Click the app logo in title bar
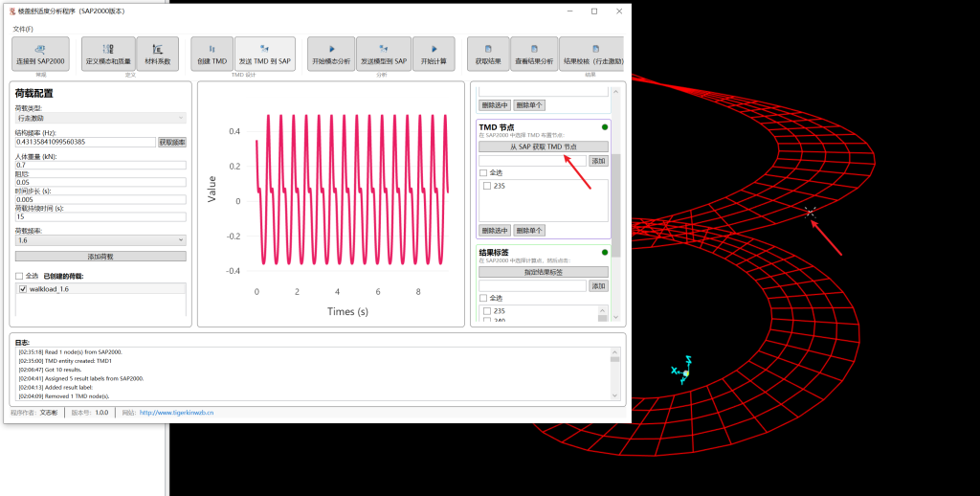The image size is (980, 496). [11, 11]
